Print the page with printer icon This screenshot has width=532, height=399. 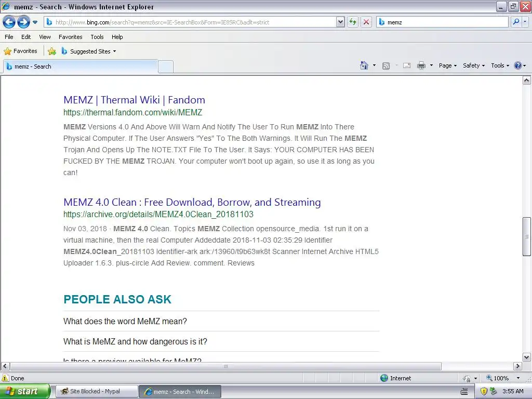pos(421,65)
